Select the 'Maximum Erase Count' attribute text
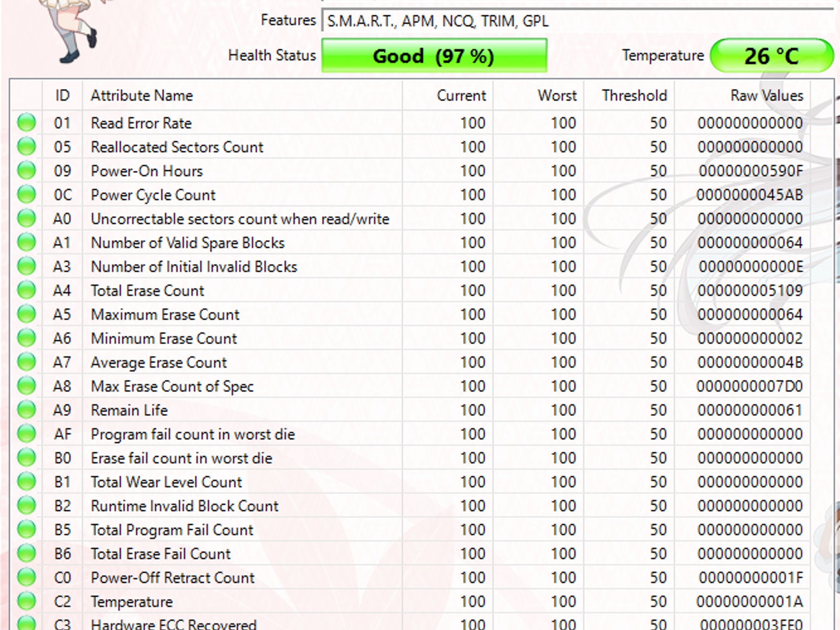Screen dimensions: 840x630 coord(165,315)
